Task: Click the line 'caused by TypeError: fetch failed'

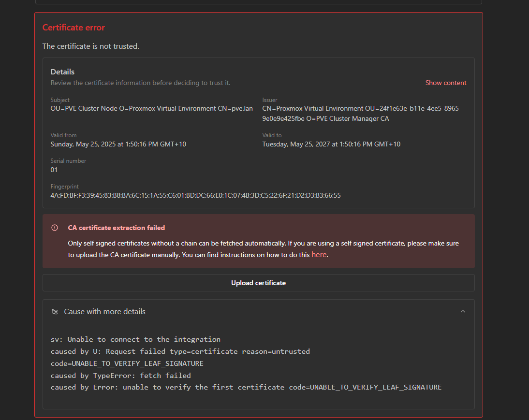Action: 121,376
